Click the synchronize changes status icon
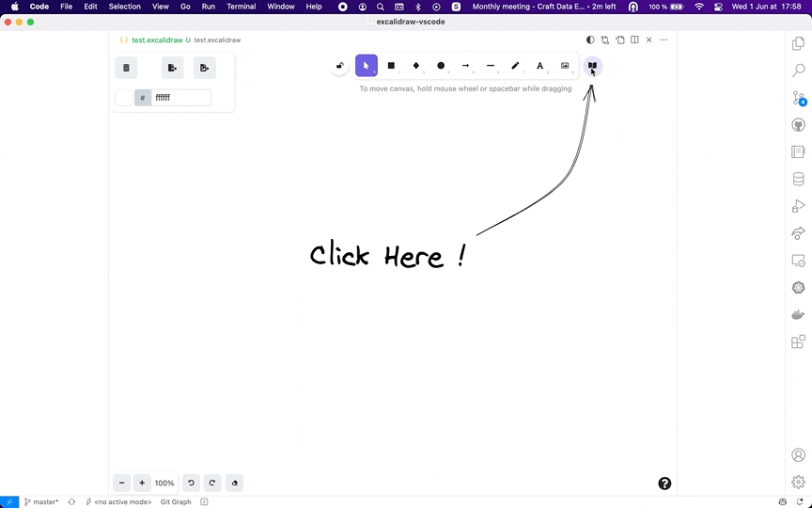This screenshot has height=508, width=812. (x=71, y=501)
